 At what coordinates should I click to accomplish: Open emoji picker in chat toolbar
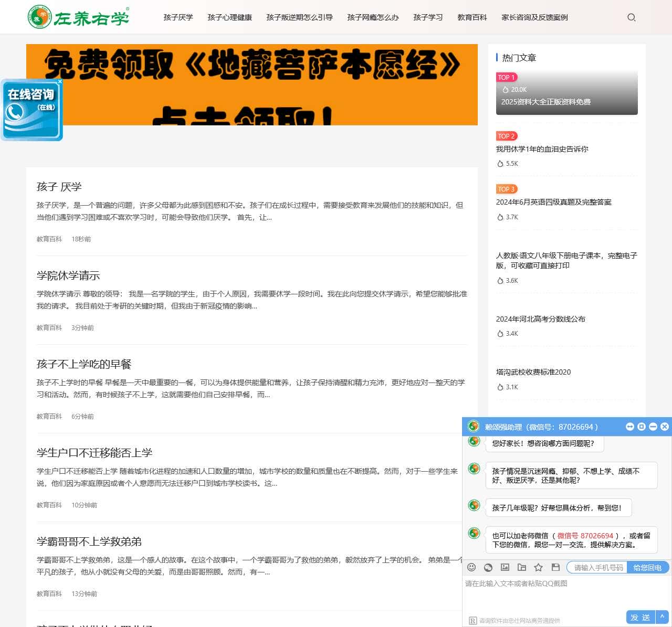coord(471,567)
